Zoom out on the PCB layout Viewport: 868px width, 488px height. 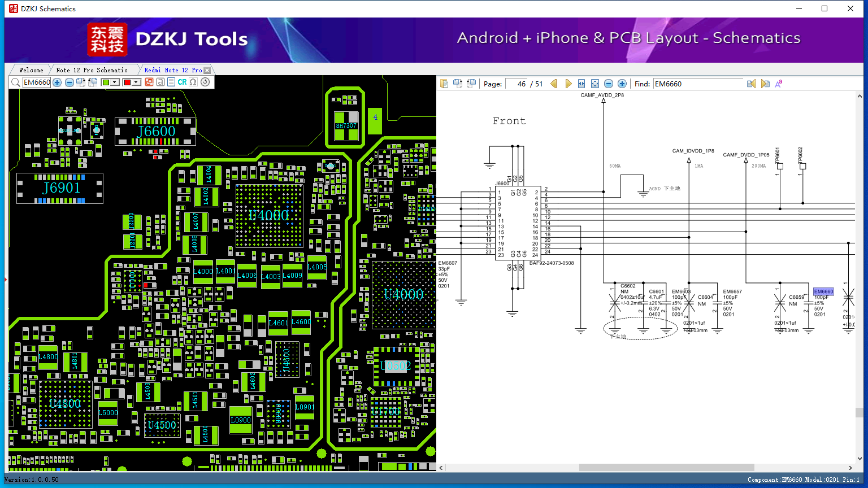[69, 82]
